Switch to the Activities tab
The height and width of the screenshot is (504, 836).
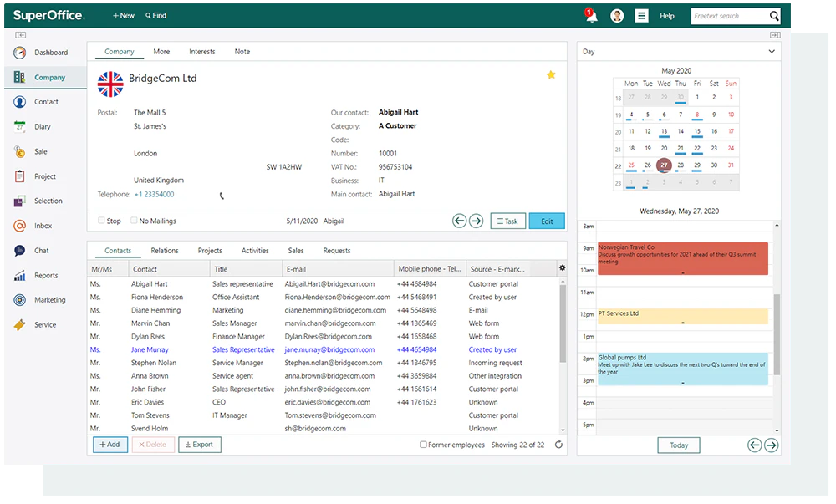click(255, 251)
